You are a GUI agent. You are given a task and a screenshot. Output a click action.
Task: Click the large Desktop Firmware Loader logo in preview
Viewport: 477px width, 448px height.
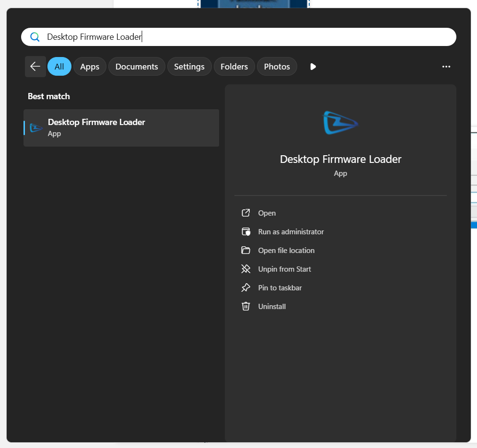pyautogui.click(x=340, y=123)
